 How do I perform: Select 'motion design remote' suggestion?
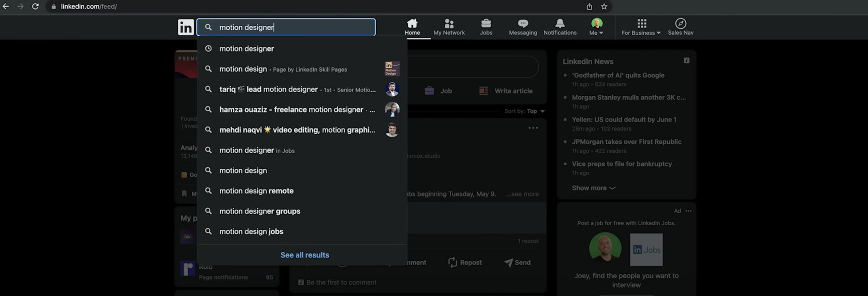302,191
